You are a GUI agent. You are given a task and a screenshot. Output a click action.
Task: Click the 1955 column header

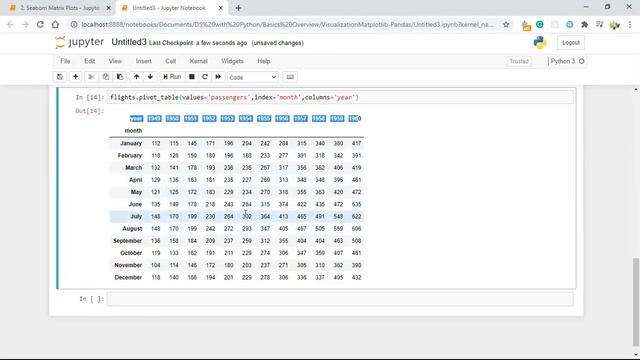click(264, 118)
